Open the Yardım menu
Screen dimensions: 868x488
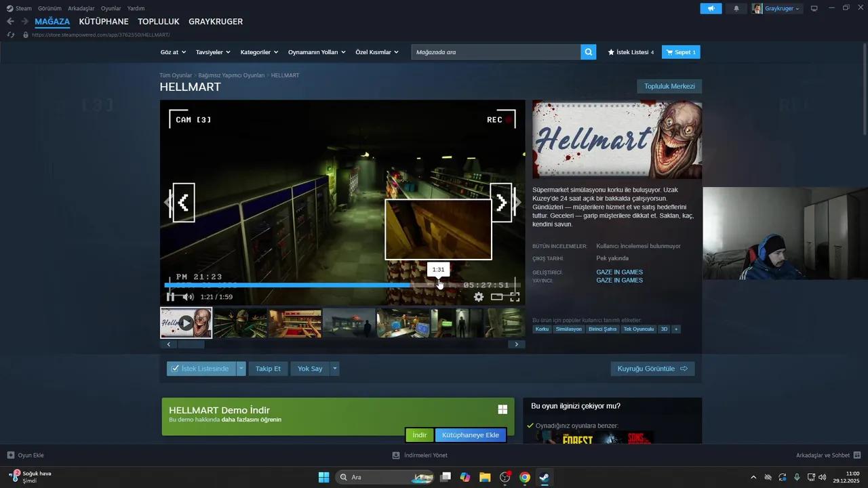coord(136,8)
